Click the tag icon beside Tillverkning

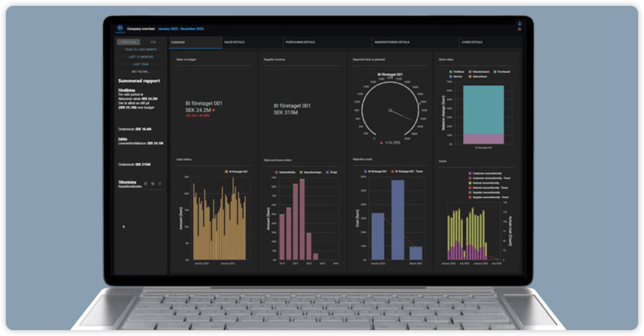[x=153, y=183]
